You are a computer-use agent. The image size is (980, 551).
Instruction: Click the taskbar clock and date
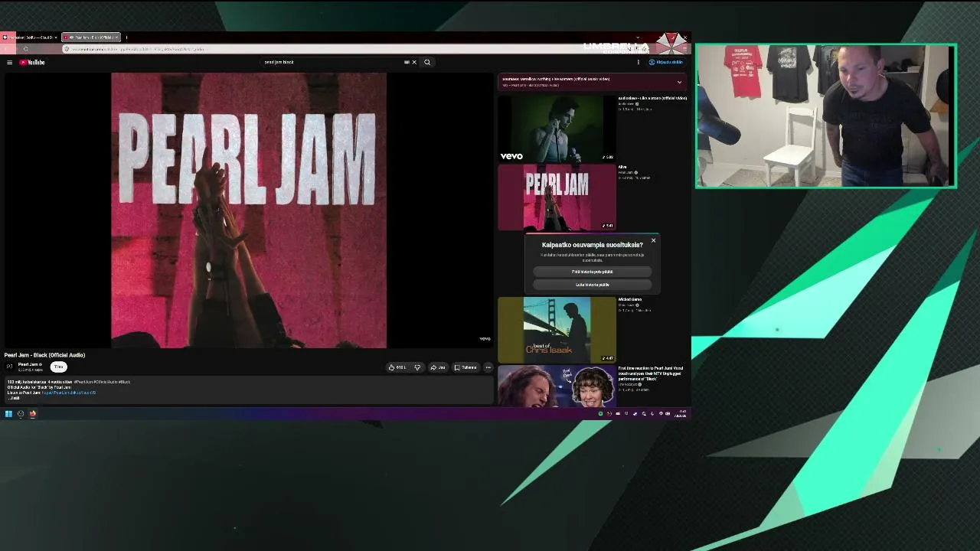680,414
